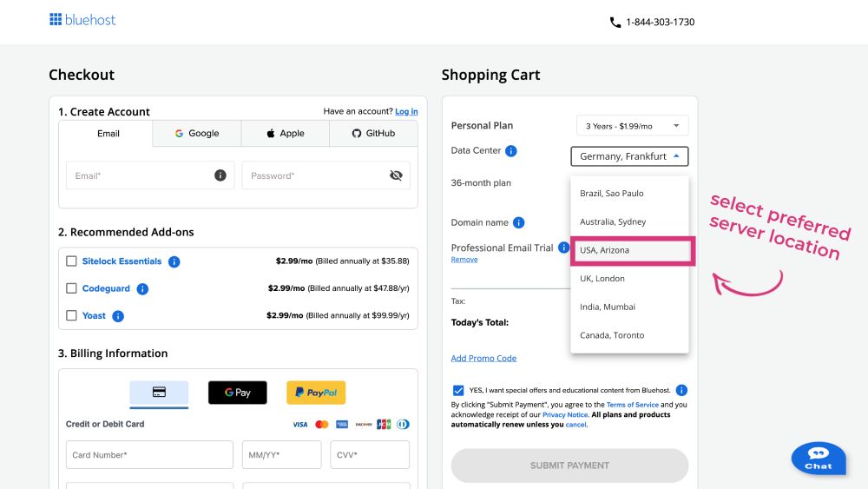This screenshot has width=868, height=489.
Task: Click the info icon next to Sitelock Essentials
Action: (174, 261)
